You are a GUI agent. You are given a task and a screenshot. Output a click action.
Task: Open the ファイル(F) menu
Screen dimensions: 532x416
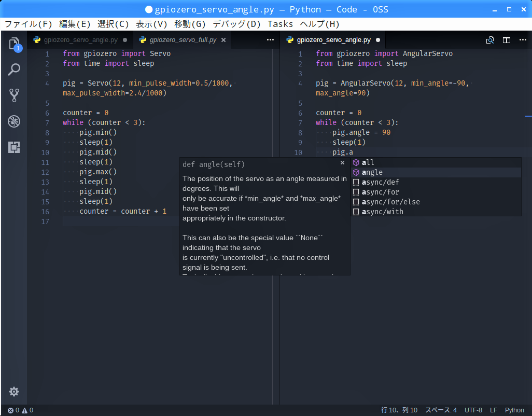tap(28, 24)
